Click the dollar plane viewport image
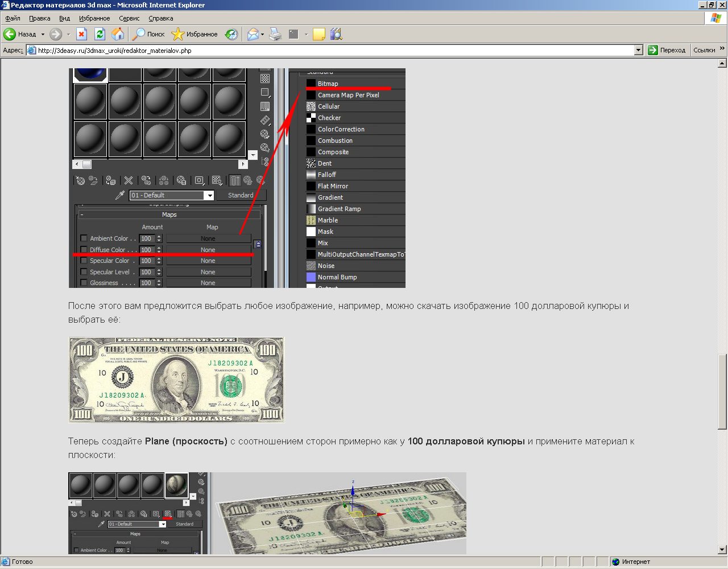 click(340, 513)
